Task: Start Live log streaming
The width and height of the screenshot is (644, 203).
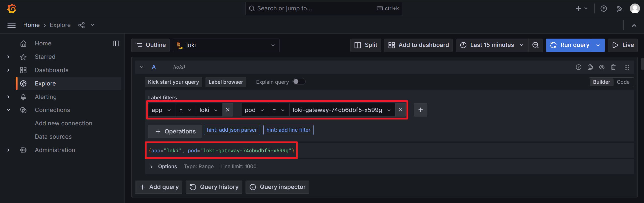Action: point(623,45)
